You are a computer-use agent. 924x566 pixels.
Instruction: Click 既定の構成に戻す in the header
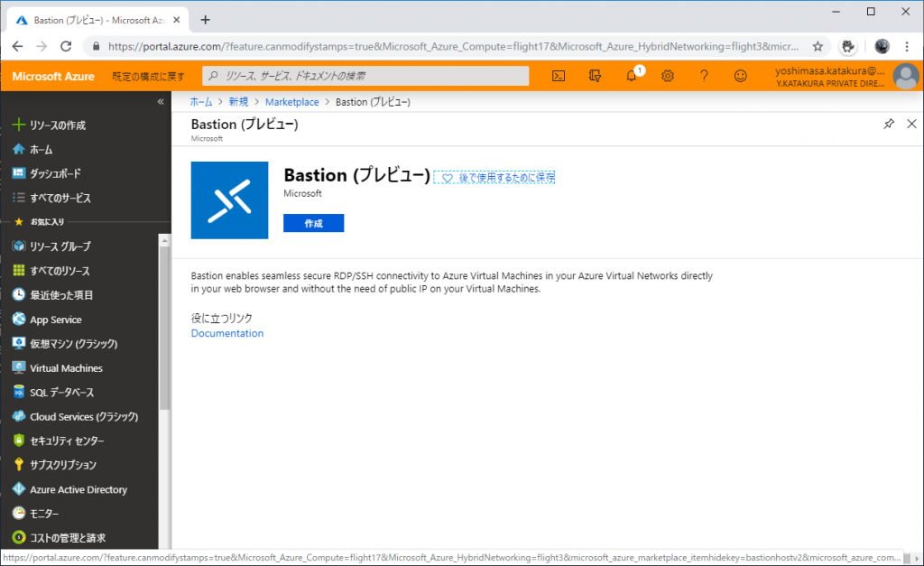tap(149, 76)
